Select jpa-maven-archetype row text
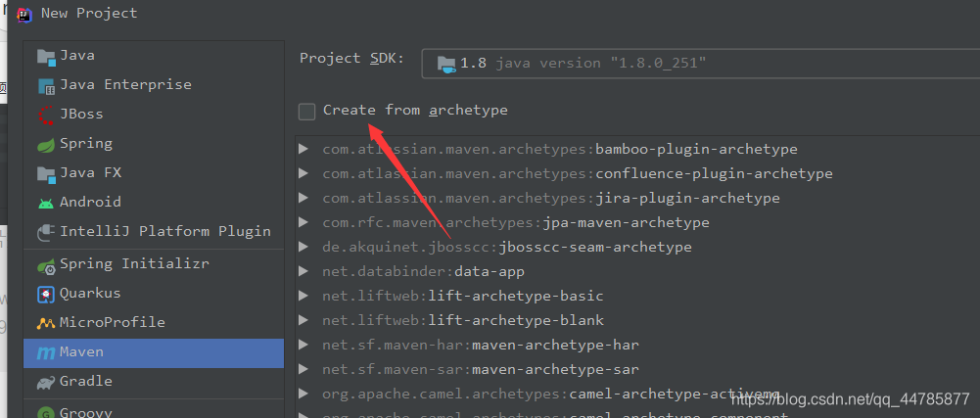The height and width of the screenshot is (418, 980). (x=516, y=223)
